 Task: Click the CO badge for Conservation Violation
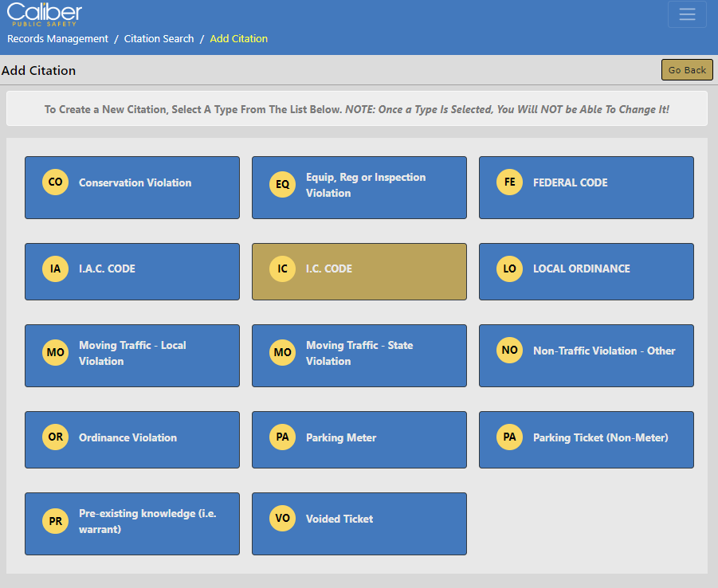pyautogui.click(x=55, y=182)
